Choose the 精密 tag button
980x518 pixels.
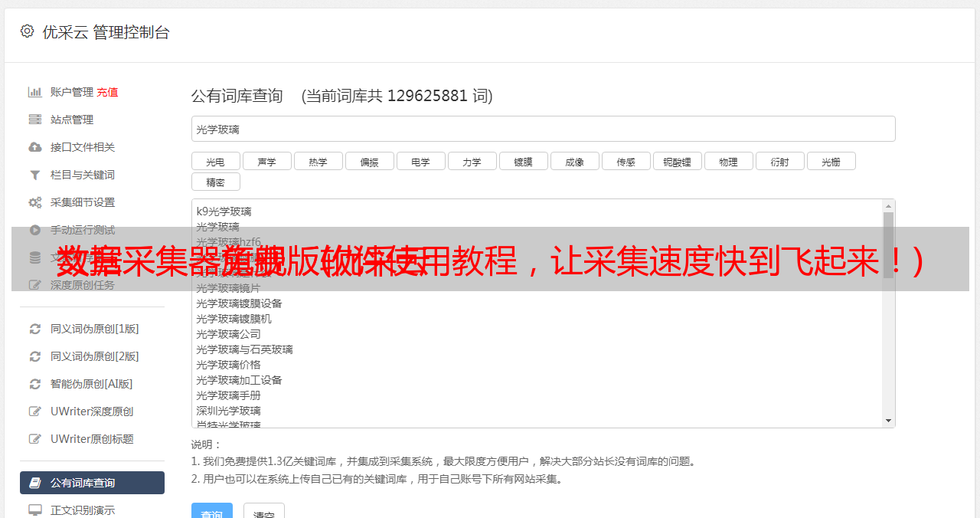point(215,182)
